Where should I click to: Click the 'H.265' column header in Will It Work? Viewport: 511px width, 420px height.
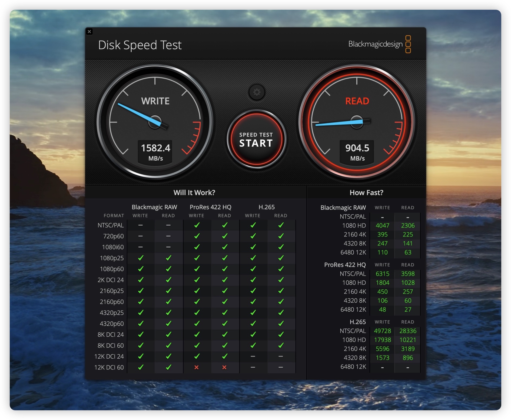(267, 207)
